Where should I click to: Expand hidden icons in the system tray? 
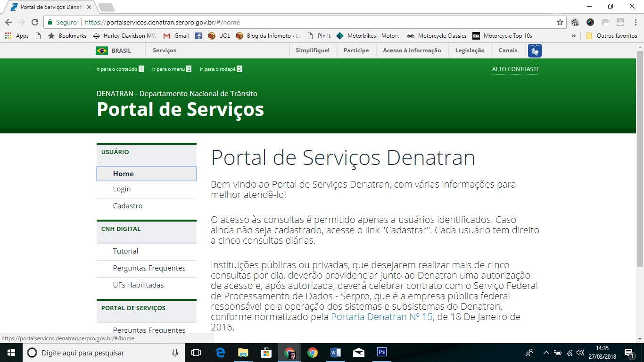point(545,352)
